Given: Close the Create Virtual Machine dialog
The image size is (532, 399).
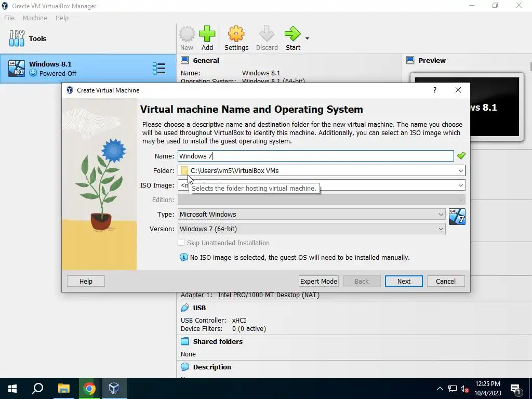Looking at the screenshot, I should click(458, 90).
